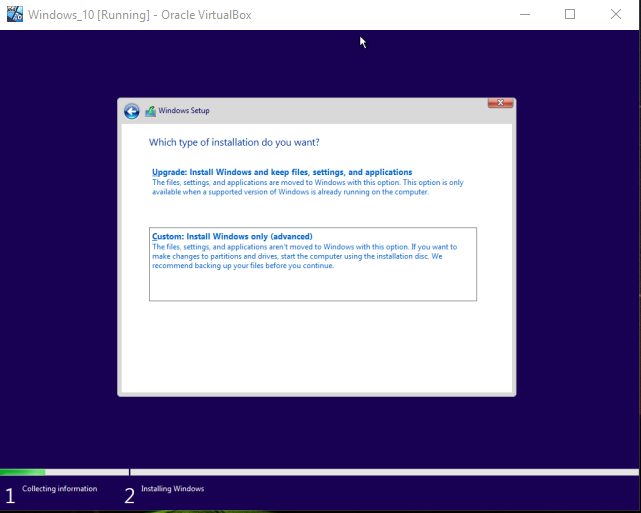Click the Windows Setup dialog title text

pos(184,111)
